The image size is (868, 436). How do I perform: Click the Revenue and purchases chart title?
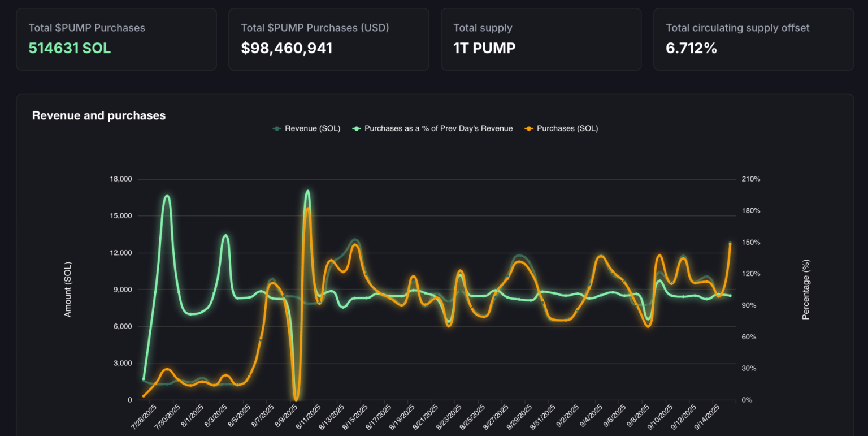99,115
